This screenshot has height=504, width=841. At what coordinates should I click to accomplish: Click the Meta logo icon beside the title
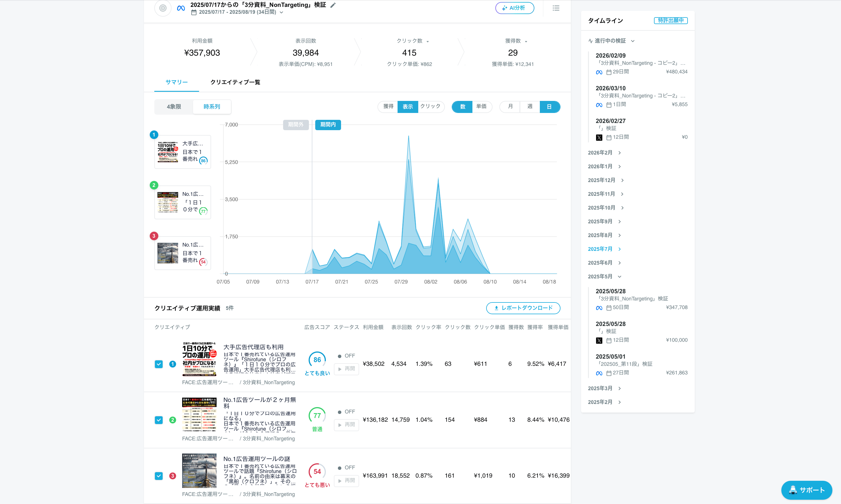pos(181,8)
